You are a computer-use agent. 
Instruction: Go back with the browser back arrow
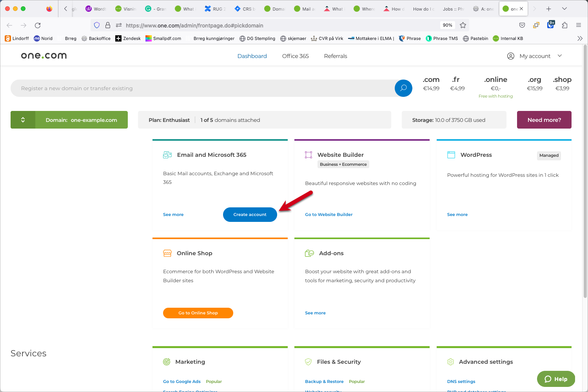9,25
